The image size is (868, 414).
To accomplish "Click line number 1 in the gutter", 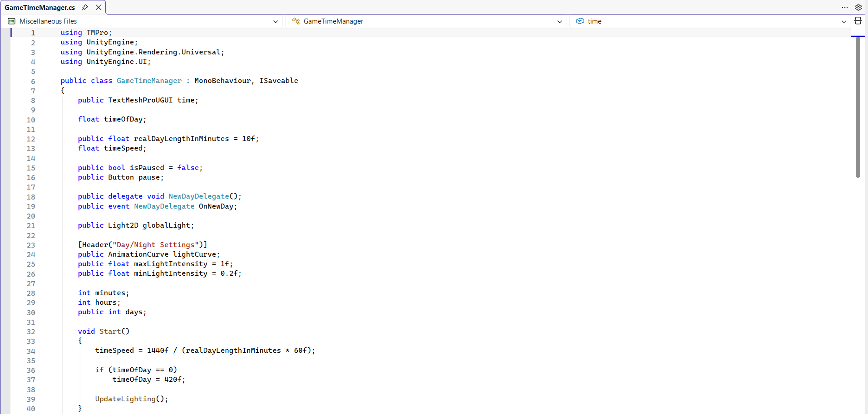I will (33, 33).
